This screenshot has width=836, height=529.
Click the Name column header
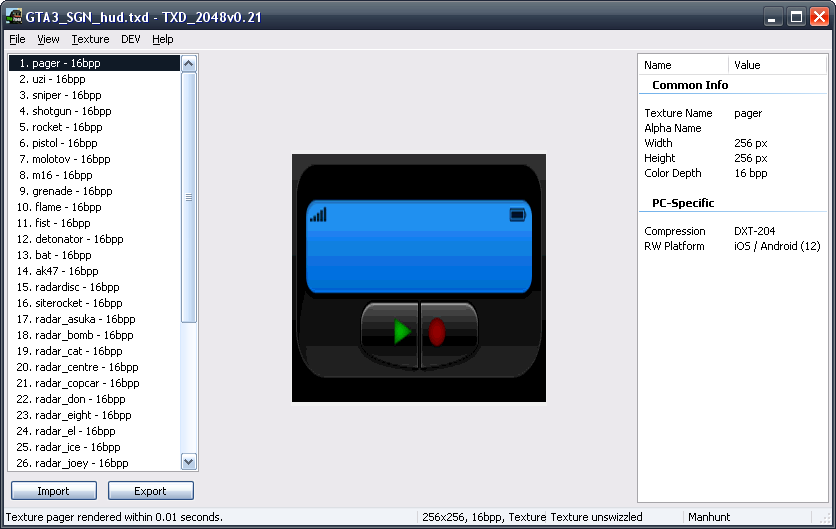[x=683, y=65]
